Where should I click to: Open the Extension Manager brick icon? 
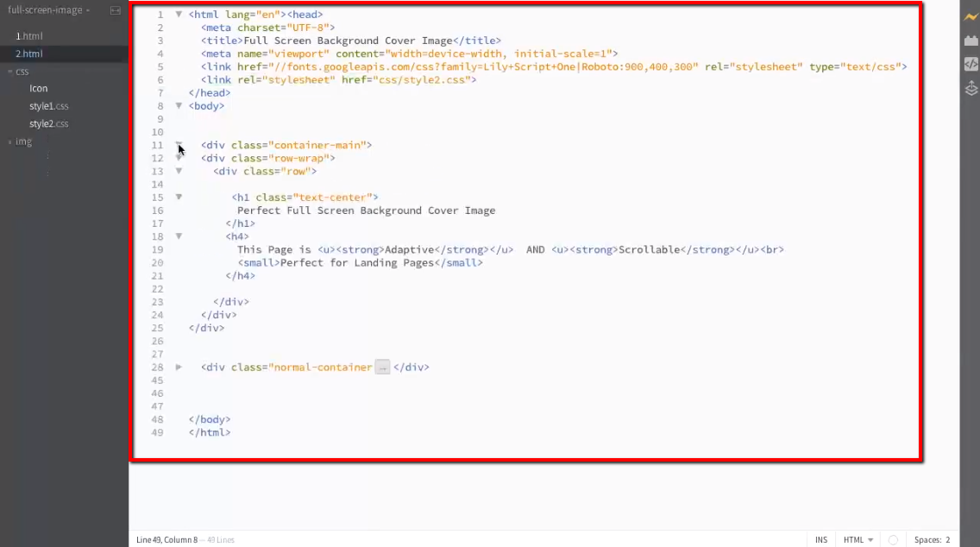(971, 39)
